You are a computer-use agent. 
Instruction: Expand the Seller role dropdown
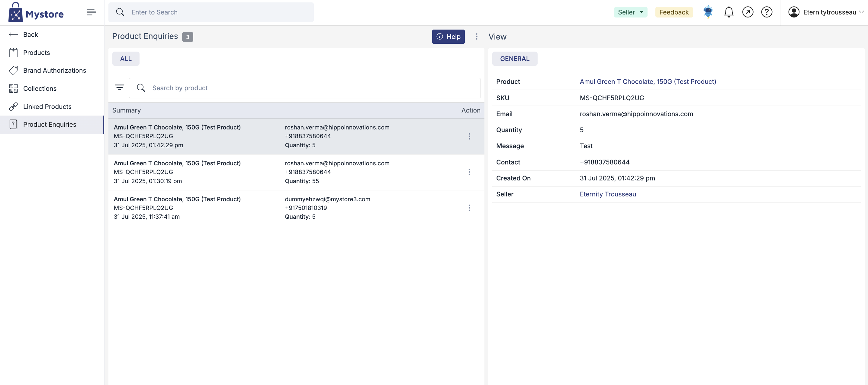click(x=630, y=12)
